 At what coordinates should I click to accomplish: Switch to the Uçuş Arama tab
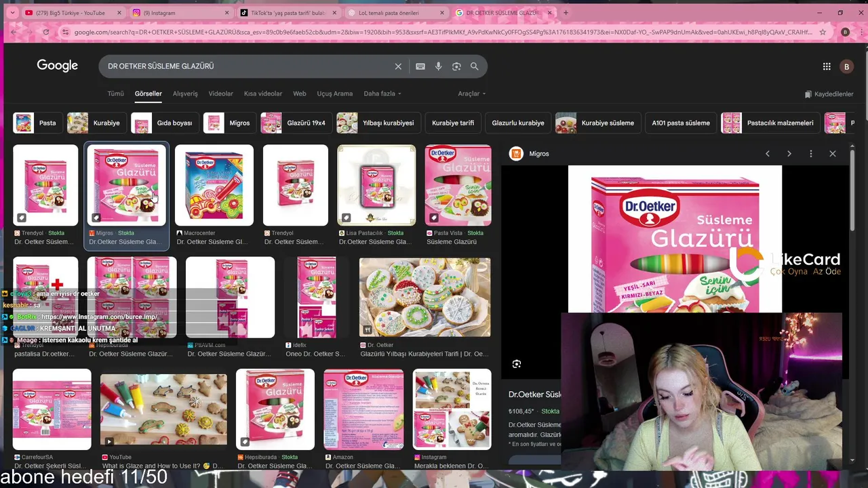335,94
